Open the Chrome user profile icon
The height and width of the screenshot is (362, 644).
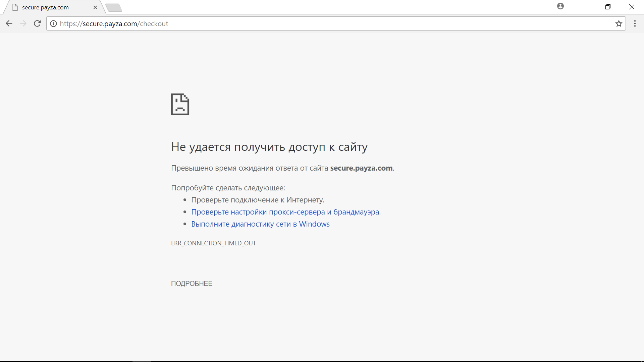coord(560,6)
